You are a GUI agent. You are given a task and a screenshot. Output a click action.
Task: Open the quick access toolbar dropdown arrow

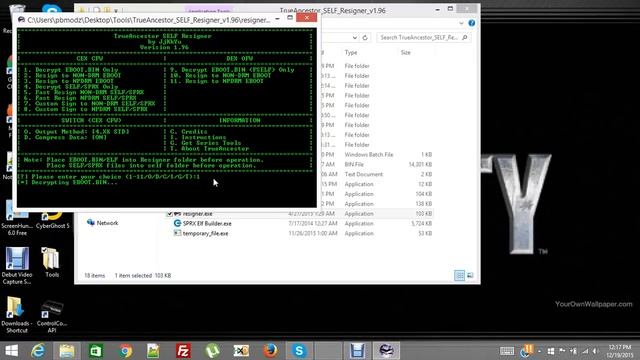116,11
